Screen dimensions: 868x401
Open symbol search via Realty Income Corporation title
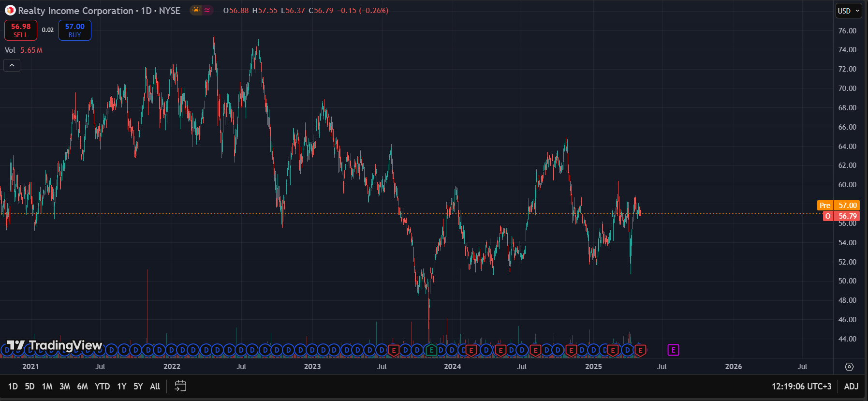pos(75,11)
